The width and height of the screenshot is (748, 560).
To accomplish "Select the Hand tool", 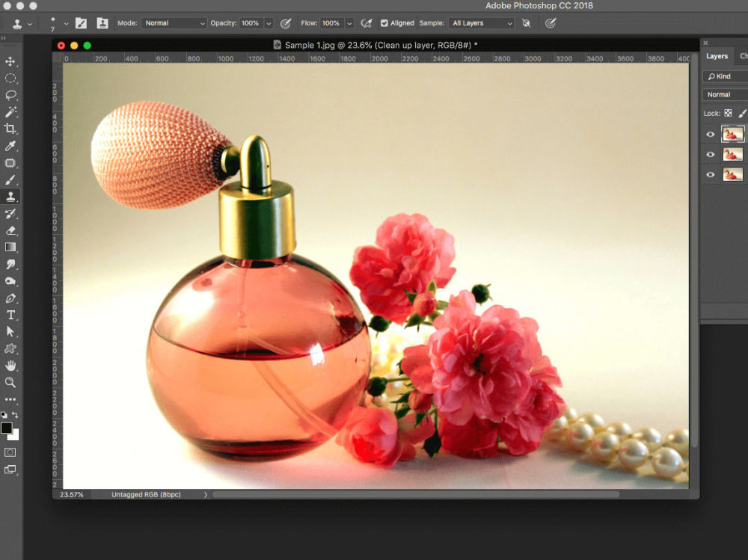I will click(10, 366).
